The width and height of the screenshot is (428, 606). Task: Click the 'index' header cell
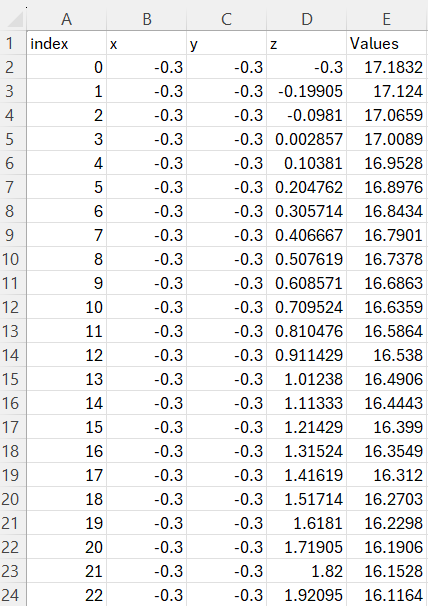(x=67, y=43)
